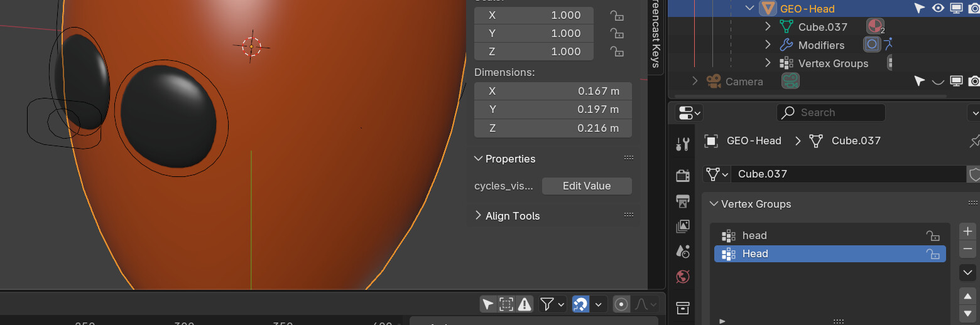Open the Tool properties tab icon

point(683,144)
